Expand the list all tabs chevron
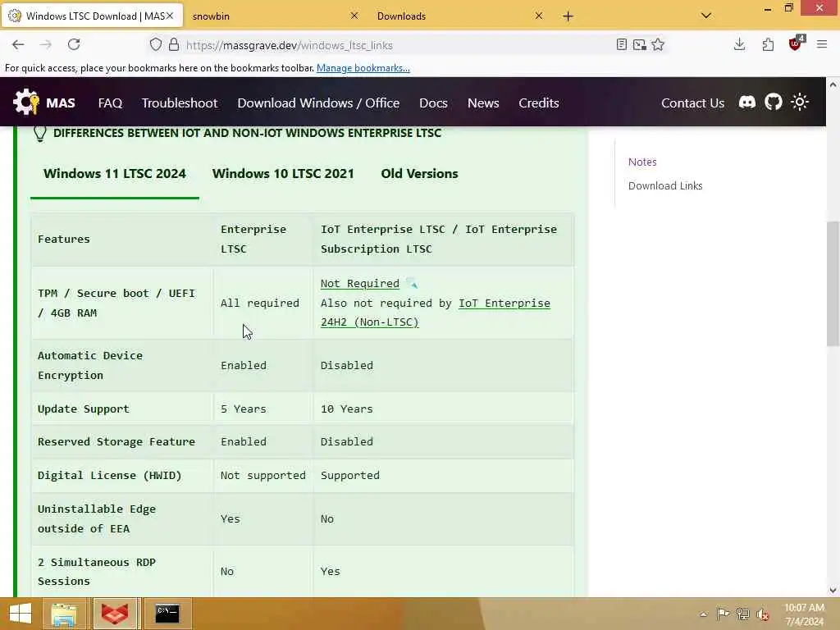 tap(706, 16)
